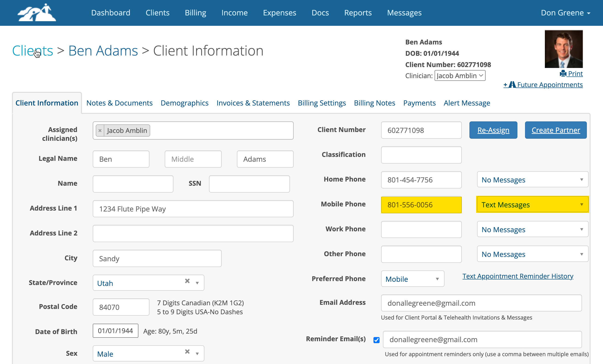Image resolution: width=603 pixels, height=364 pixels.
Task: Click the Print link text
Action: 575,73
